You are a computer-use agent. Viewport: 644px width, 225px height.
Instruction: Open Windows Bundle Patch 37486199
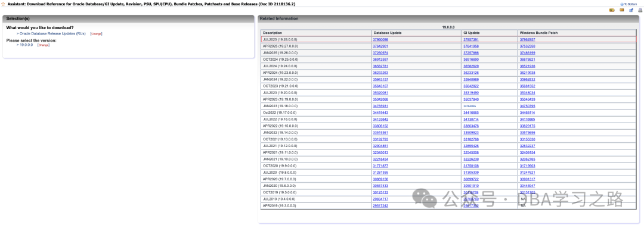pyautogui.click(x=527, y=52)
